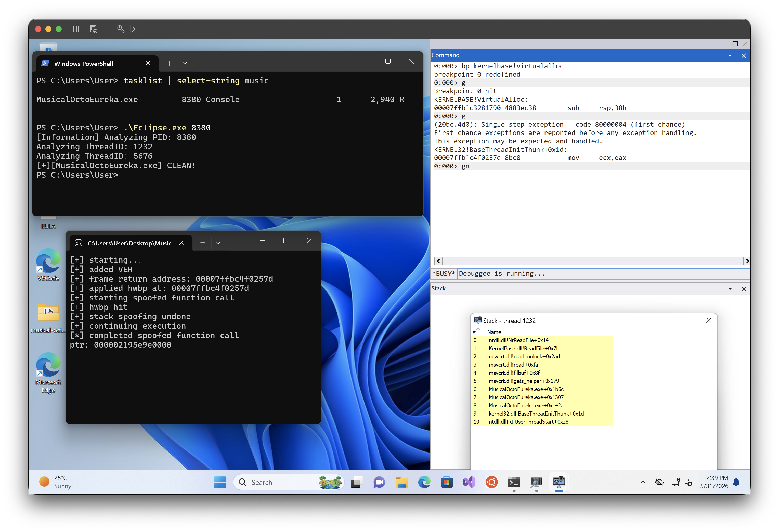Viewport: 779px width, 532px height.
Task: Open the grey monitor app left of WinDbg
Action: (x=536, y=482)
